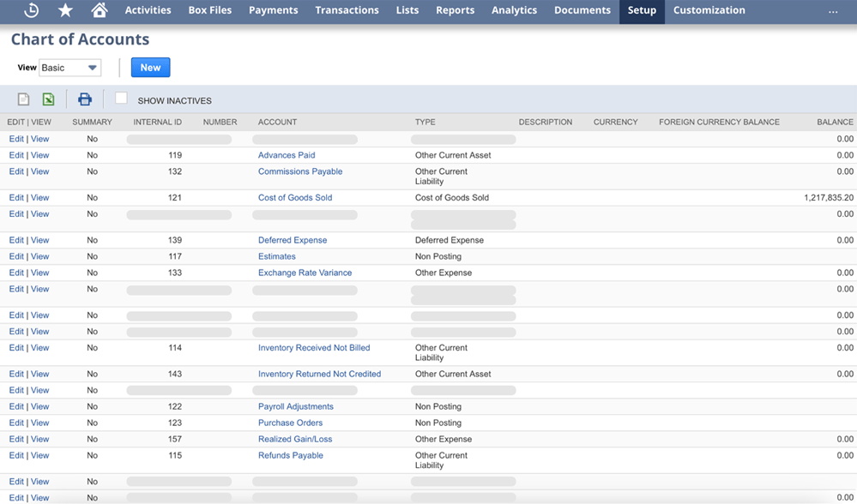Open the Deferred Expense account link

coord(293,240)
